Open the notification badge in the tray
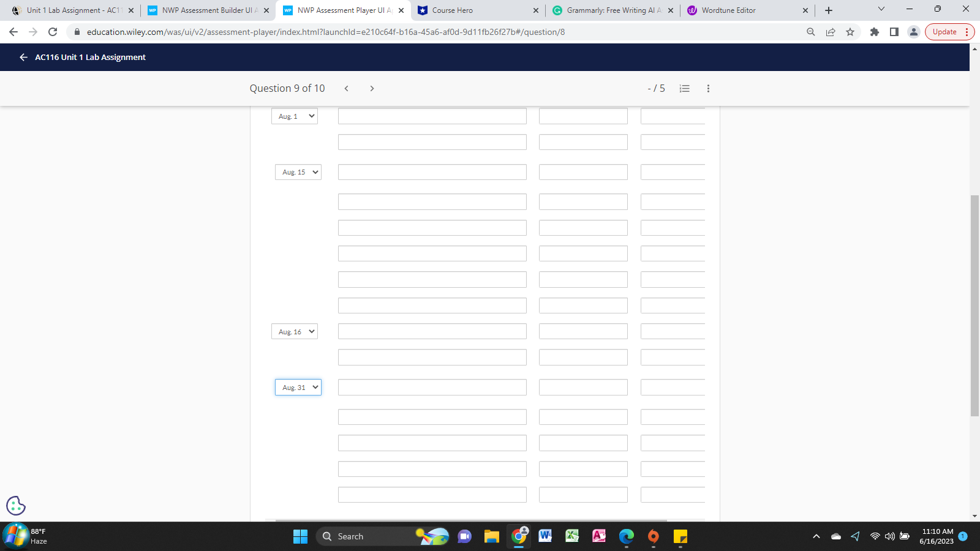This screenshot has height=551, width=980. pyautogui.click(x=963, y=536)
